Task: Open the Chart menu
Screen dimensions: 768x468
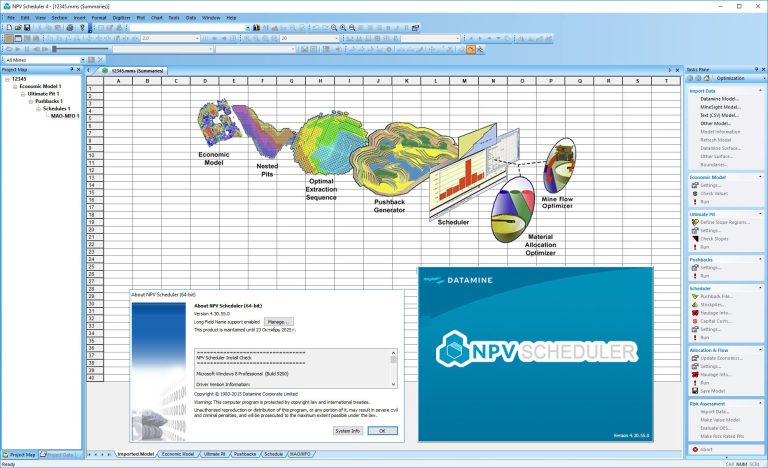Action: point(157,18)
